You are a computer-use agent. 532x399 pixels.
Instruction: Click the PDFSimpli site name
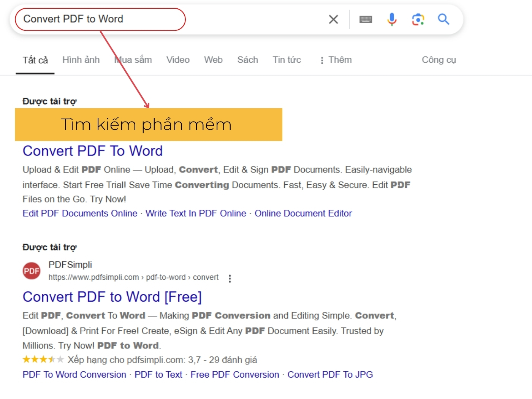(70, 265)
